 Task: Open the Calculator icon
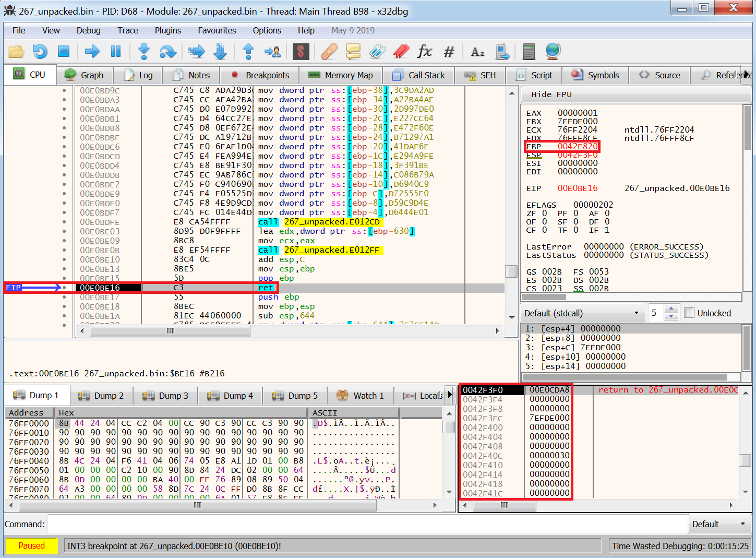coord(529,51)
